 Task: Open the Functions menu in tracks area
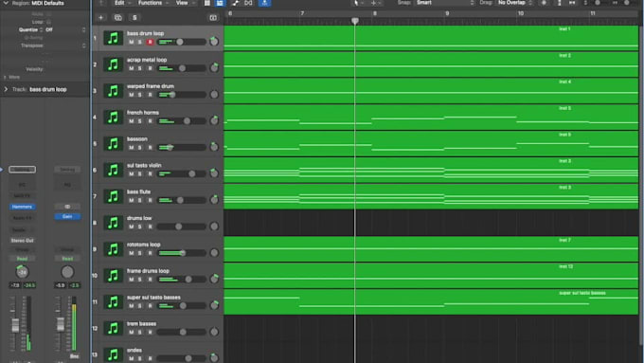point(153,3)
